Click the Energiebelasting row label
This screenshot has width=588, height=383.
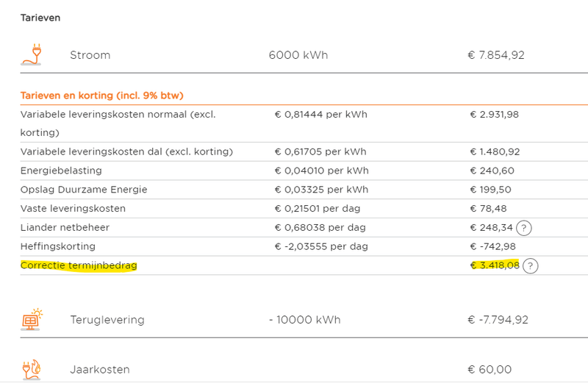pyautogui.click(x=62, y=171)
